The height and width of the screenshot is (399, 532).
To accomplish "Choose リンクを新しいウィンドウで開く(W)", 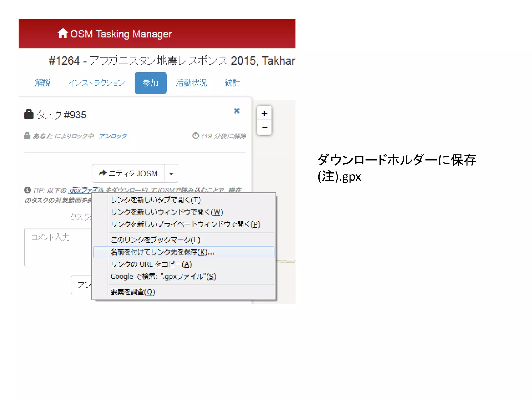I will (x=184, y=212).
